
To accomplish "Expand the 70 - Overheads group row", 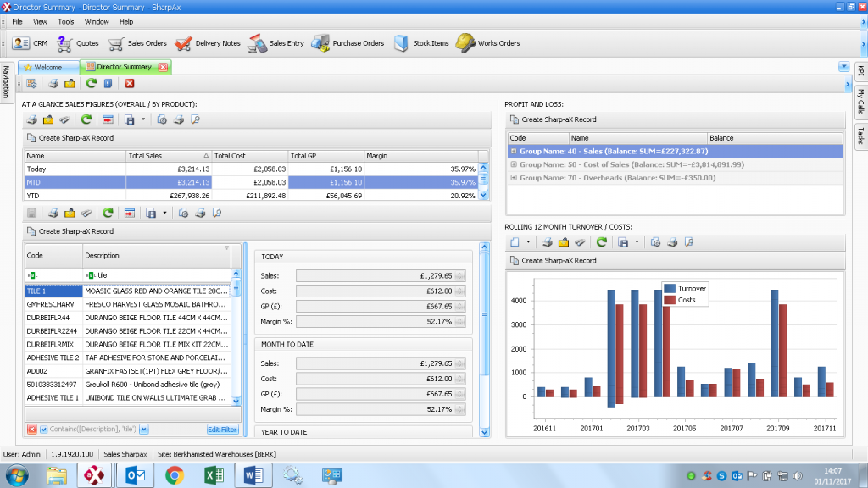I will (x=514, y=178).
